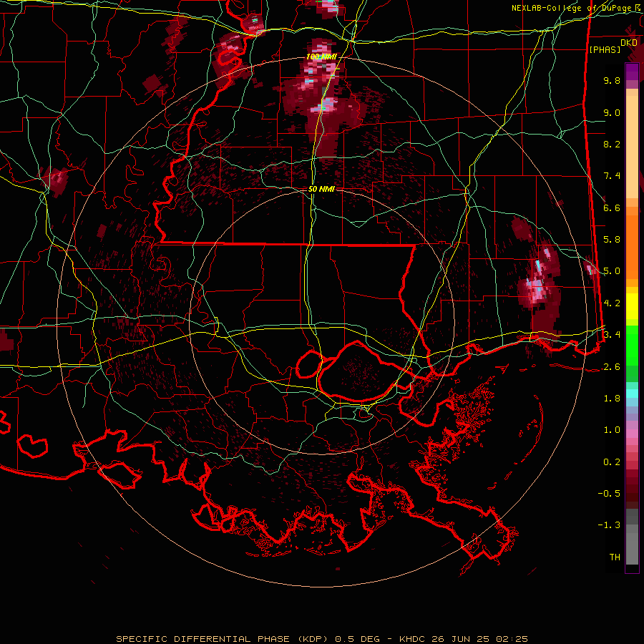Pick the cyan segment of the color scale
644x644 pixels.
[632, 394]
